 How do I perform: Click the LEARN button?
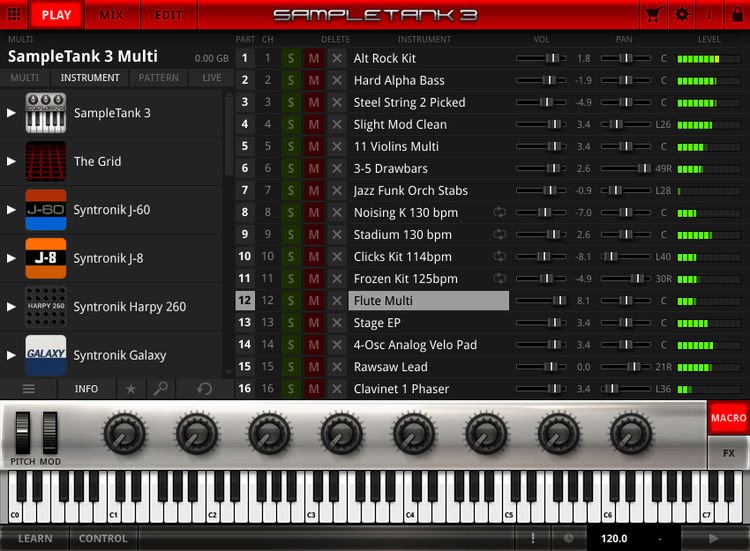click(35, 538)
